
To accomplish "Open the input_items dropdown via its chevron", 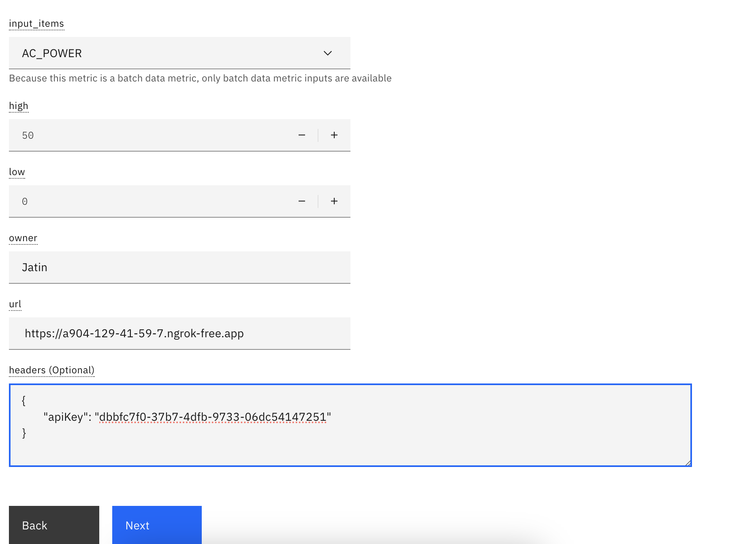I will coord(327,53).
